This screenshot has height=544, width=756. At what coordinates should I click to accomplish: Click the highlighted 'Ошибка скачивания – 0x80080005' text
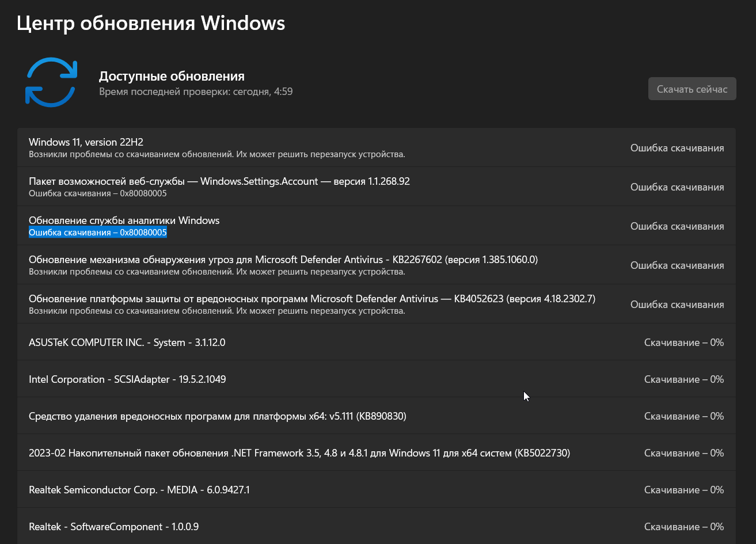(x=98, y=233)
